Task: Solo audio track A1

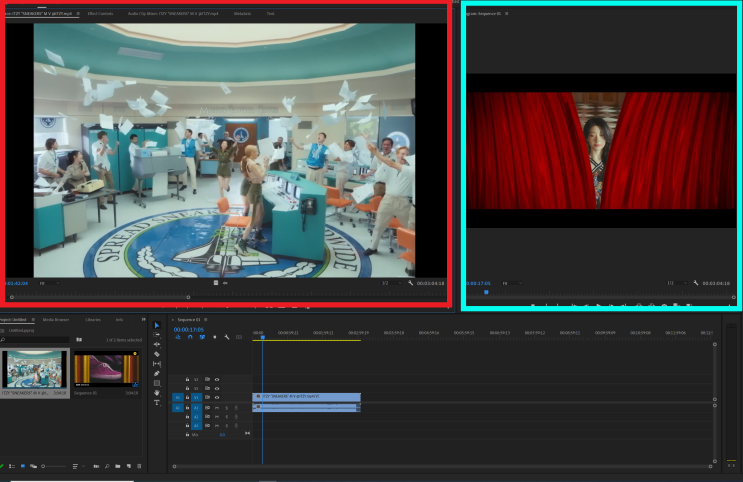Action: click(227, 408)
